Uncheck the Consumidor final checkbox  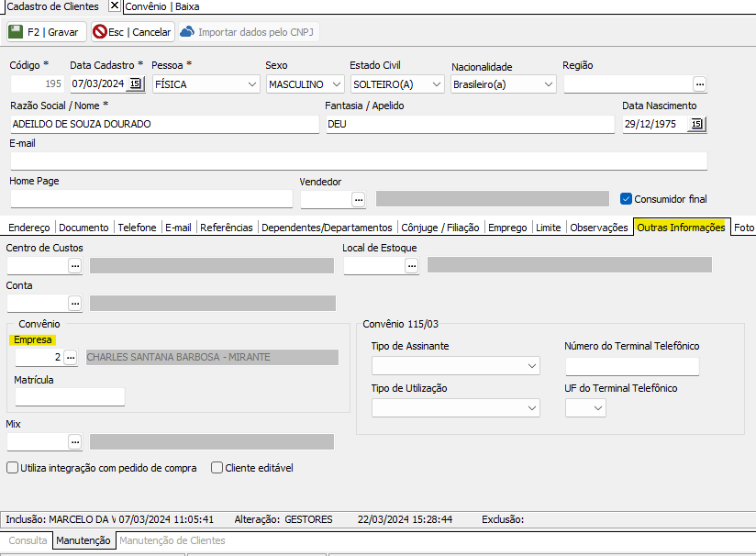[x=626, y=199]
